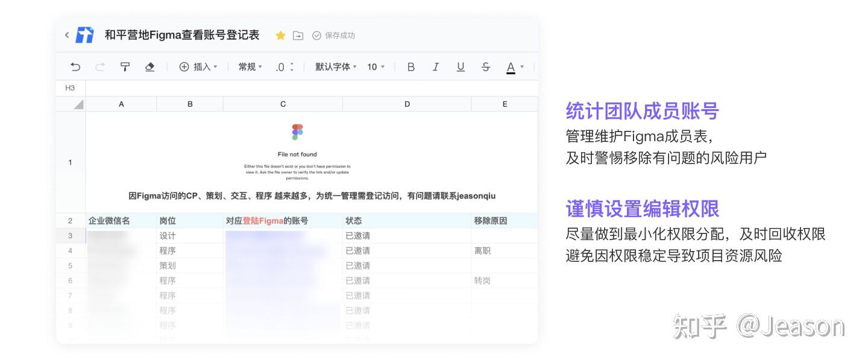This screenshot has width=868, height=362.
Task: Open the Tencent Docs logo icon
Action: (85, 35)
